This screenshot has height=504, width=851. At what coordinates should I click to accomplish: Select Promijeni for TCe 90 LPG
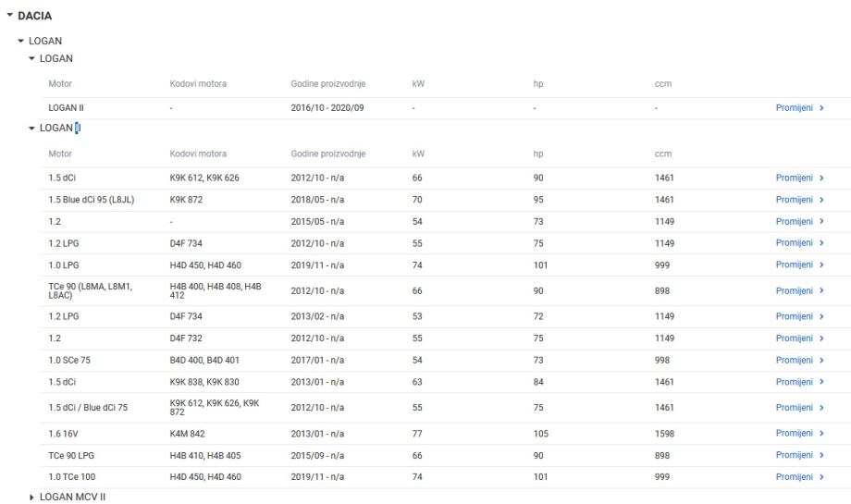coord(794,455)
